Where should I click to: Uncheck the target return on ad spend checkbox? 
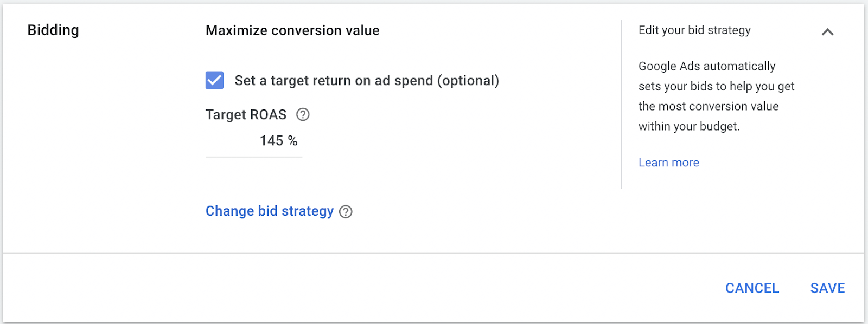214,80
